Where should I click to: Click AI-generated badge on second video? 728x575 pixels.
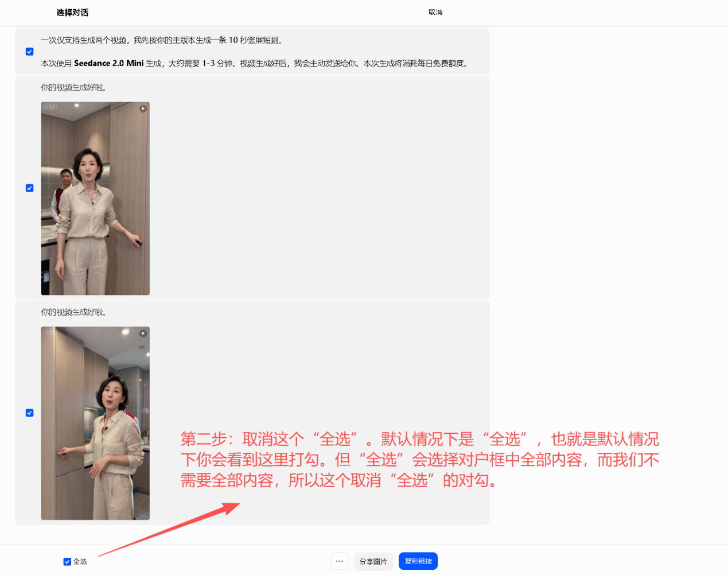pos(50,332)
